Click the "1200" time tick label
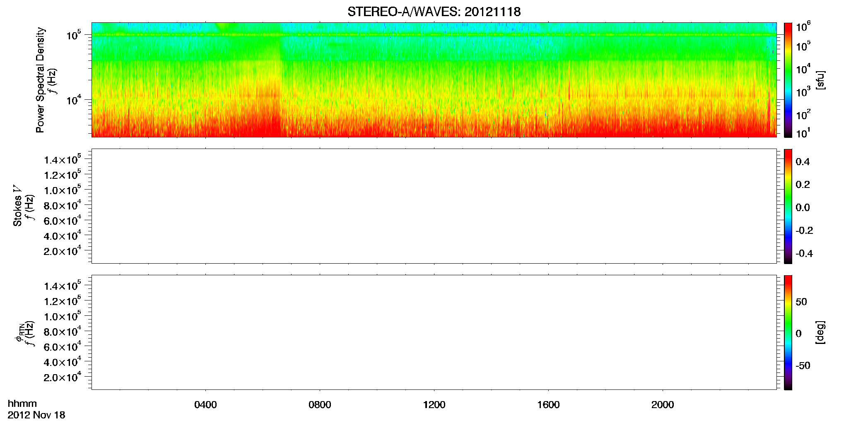 [x=434, y=405]
